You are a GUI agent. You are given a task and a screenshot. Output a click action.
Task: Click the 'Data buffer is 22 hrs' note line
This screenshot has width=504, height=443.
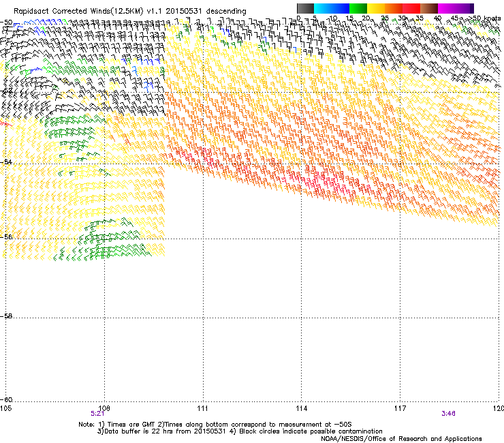tap(240, 431)
